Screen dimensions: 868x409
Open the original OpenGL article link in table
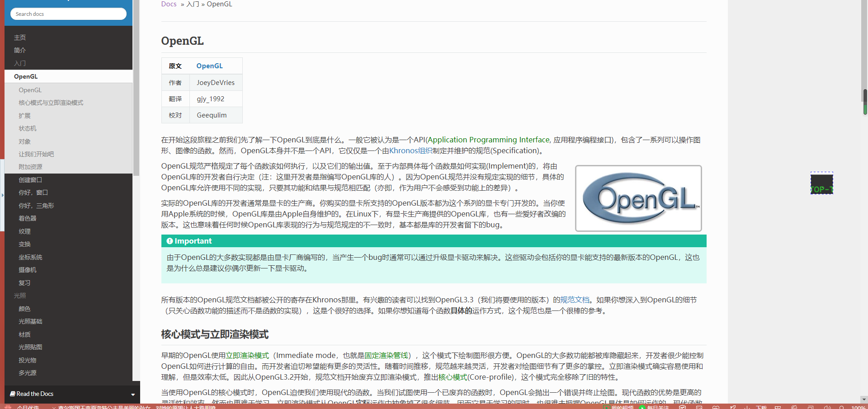(x=209, y=66)
